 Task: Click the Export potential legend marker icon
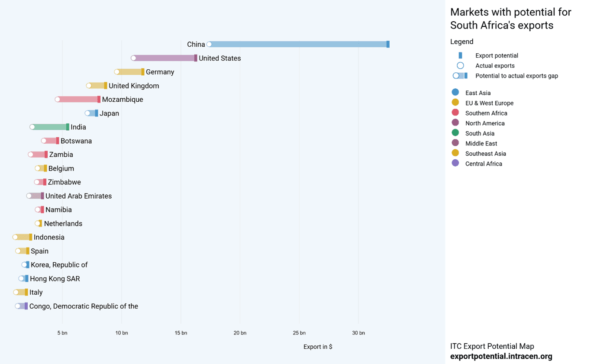(x=460, y=55)
